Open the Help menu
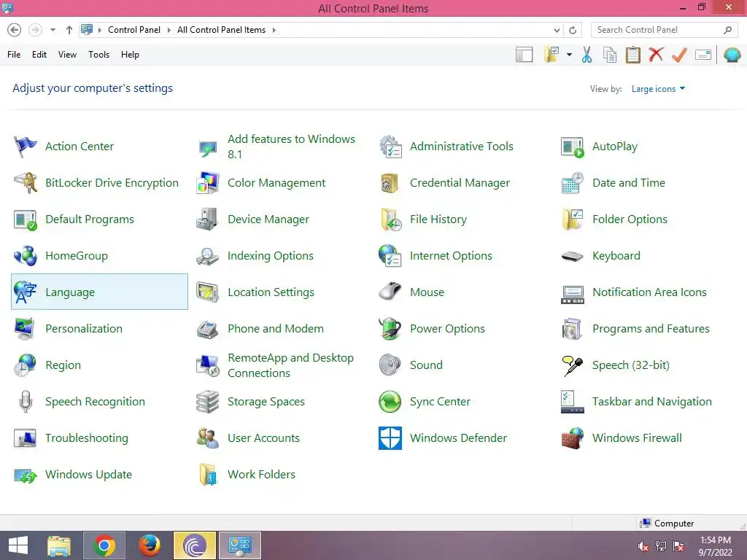 [x=130, y=55]
